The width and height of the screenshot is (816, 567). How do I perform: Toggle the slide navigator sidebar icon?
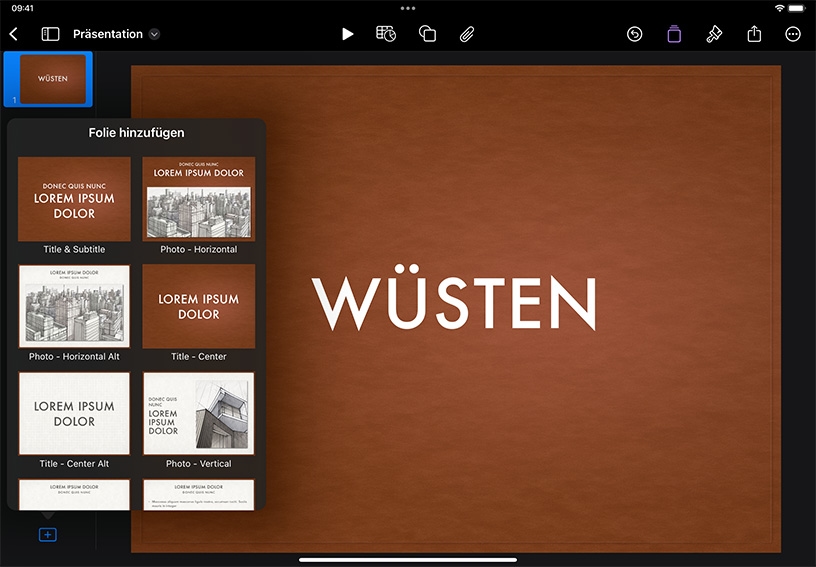[50, 34]
